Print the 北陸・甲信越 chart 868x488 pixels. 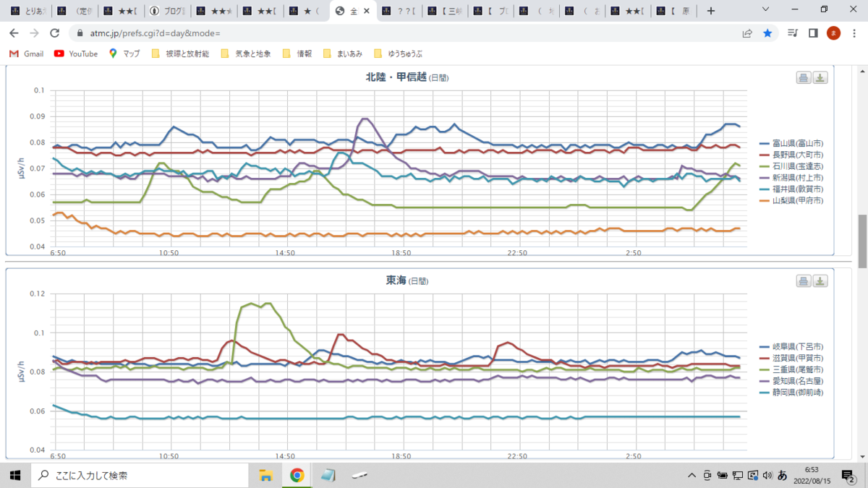pos(804,78)
